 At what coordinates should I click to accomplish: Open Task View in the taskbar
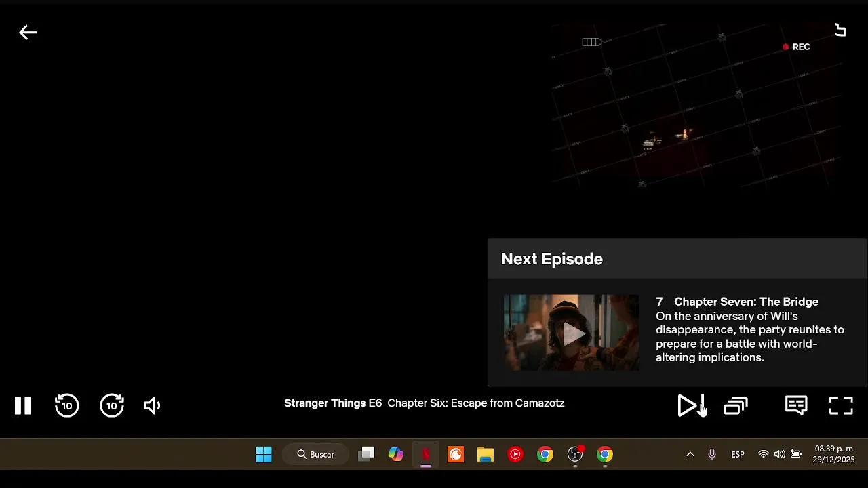[x=367, y=454]
